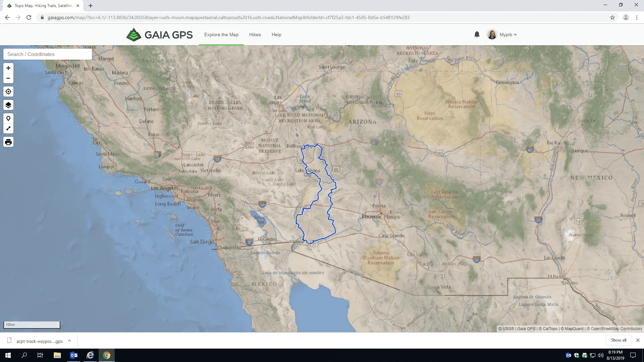Select the Explore the Map tab
The width and height of the screenshot is (644, 362).
click(221, 35)
